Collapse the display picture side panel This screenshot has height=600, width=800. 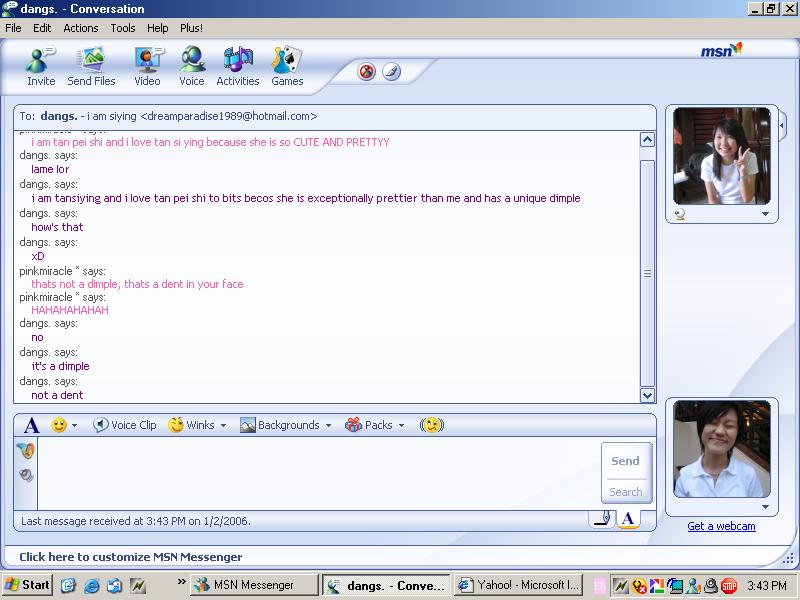783,125
